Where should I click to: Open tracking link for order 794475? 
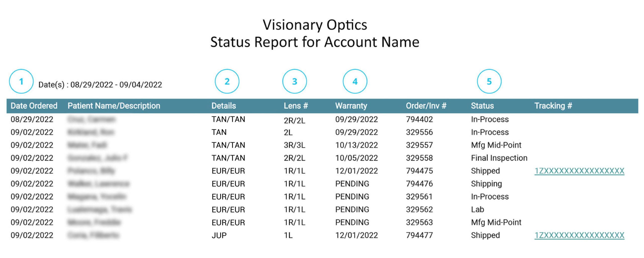tap(579, 171)
